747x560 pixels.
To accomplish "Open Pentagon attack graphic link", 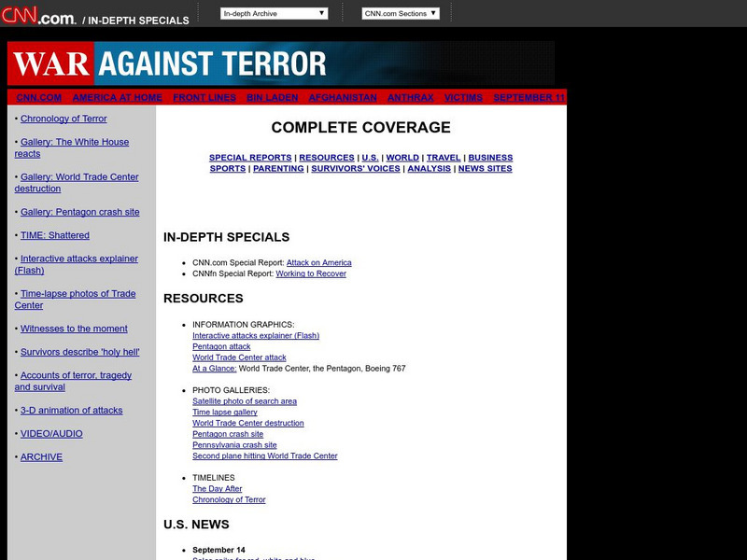I will tap(221, 346).
